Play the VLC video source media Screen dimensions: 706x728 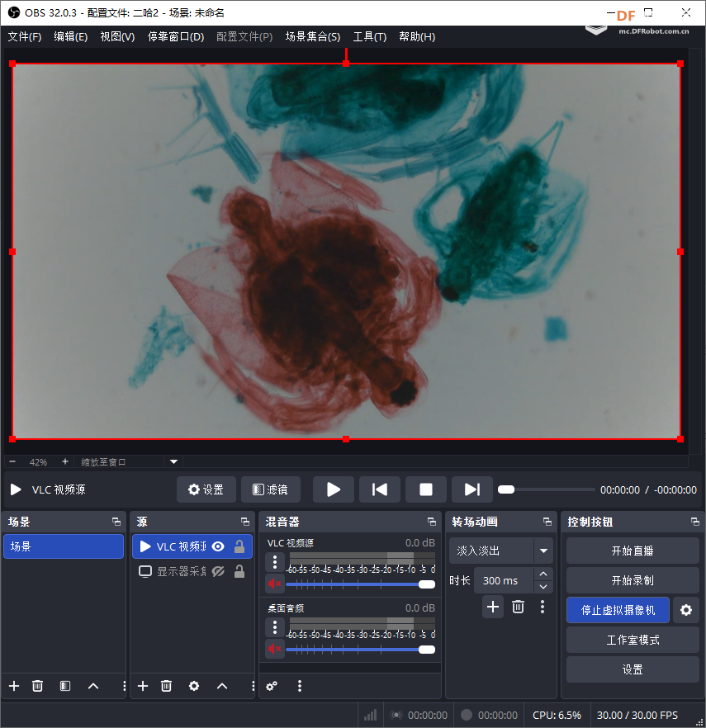(334, 489)
